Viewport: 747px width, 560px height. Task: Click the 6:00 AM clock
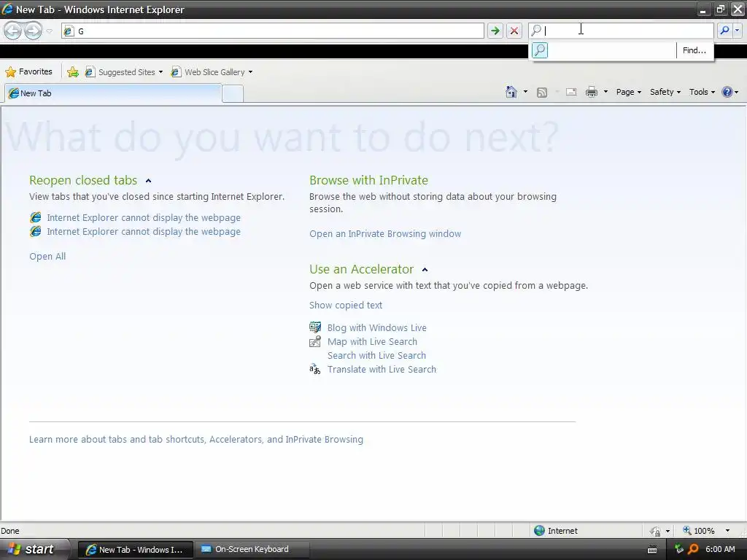click(x=720, y=549)
